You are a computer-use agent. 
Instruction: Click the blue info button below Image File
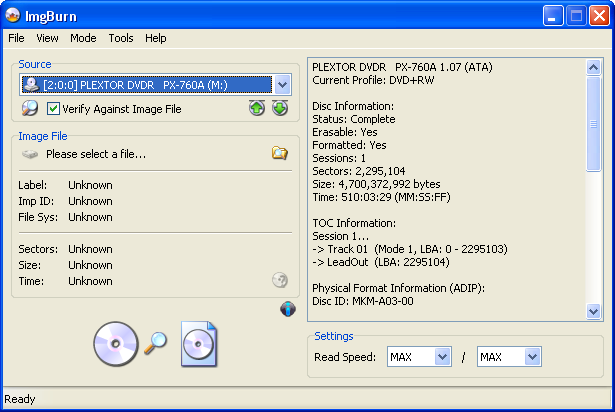coord(288,309)
